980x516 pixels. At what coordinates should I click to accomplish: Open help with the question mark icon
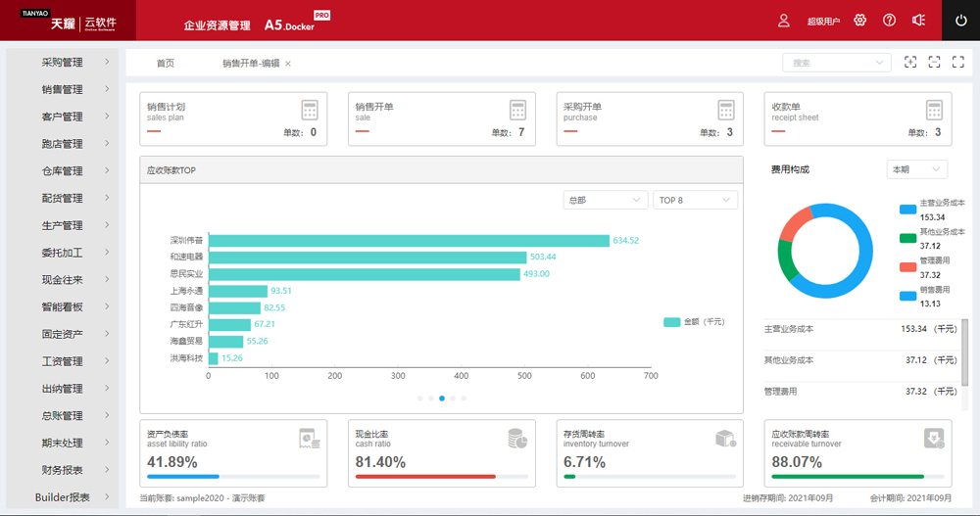[x=889, y=21]
